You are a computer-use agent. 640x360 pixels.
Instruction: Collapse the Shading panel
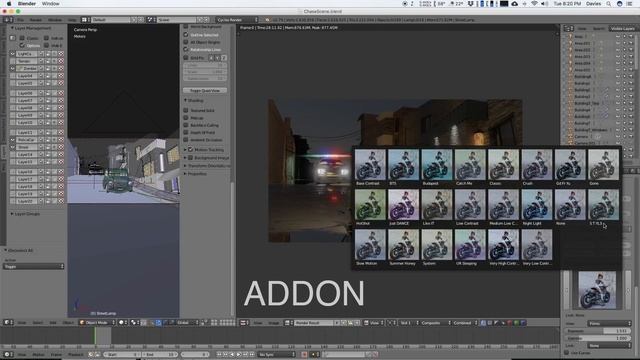point(185,100)
